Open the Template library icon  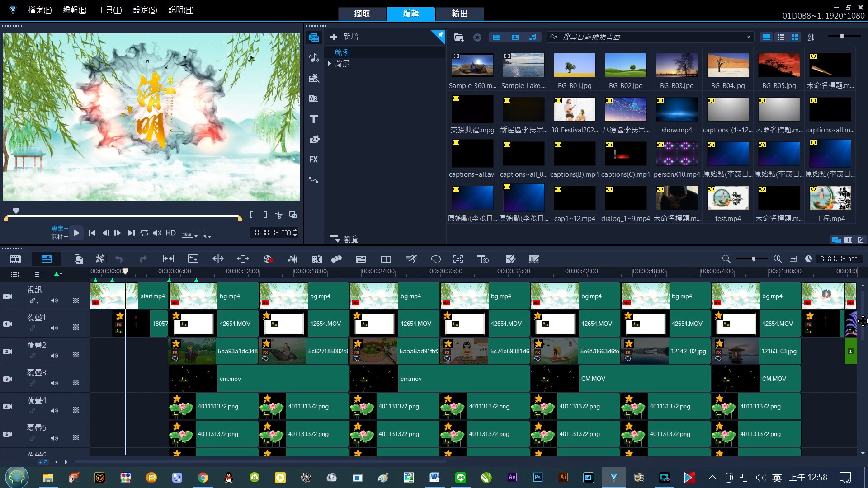(x=314, y=79)
